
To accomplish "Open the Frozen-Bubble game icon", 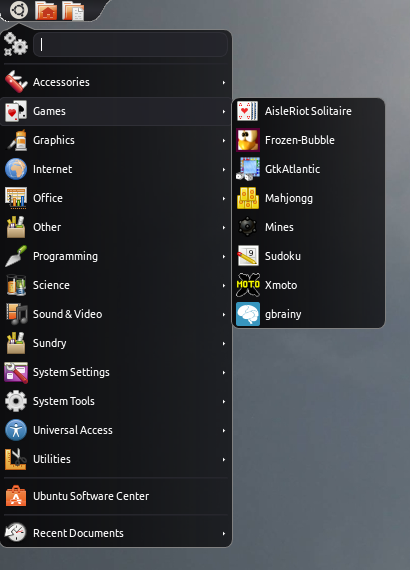I will [x=248, y=140].
